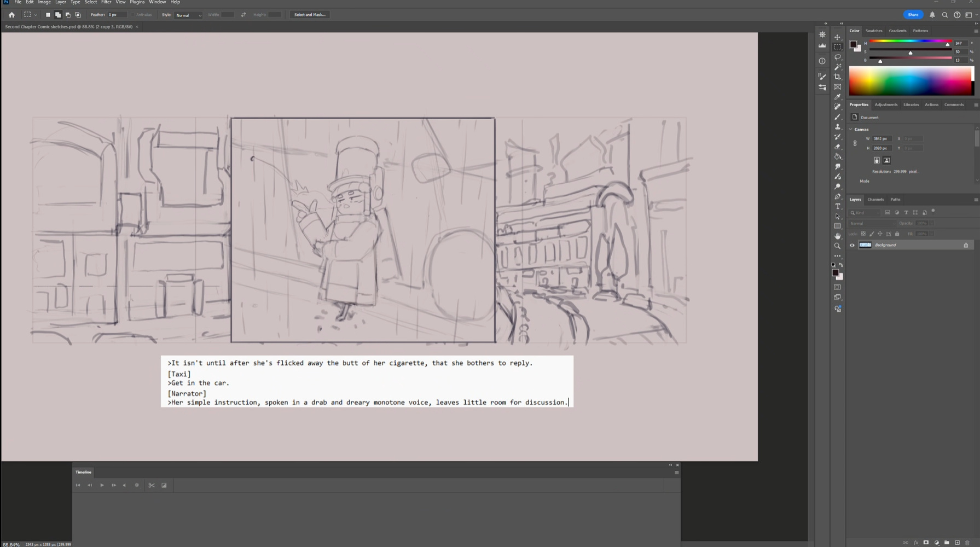The width and height of the screenshot is (980, 547).
Task: Select the Path Selection tool
Action: click(837, 216)
